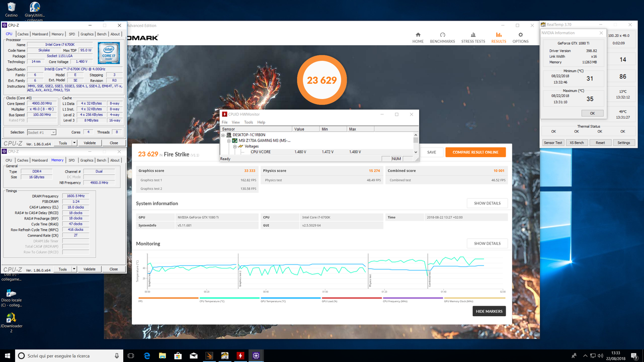Open notification center icon in taskbar
This screenshot has height=362, width=644.
635,355
